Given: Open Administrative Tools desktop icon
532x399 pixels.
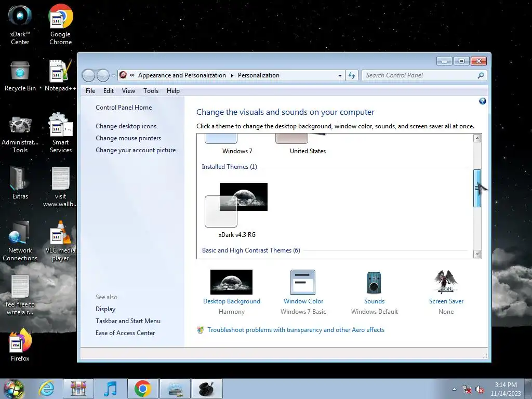Looking at the screenshot, I should tap(20, 135).
